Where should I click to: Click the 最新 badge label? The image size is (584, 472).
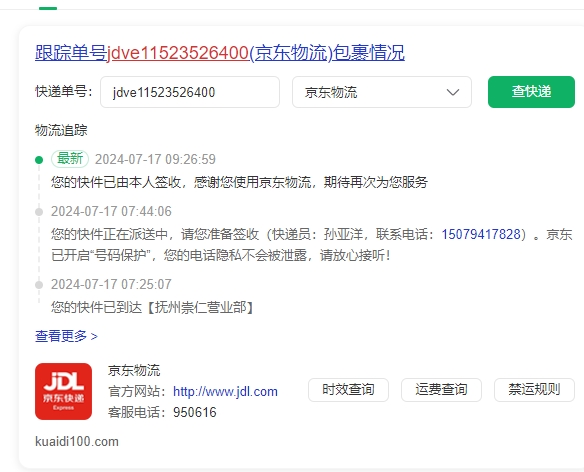[70, 159]
